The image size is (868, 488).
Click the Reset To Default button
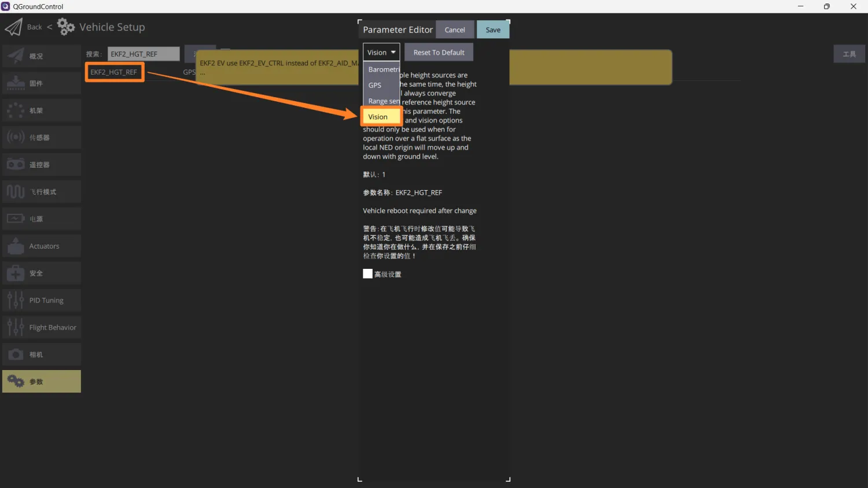coord(439,52)
